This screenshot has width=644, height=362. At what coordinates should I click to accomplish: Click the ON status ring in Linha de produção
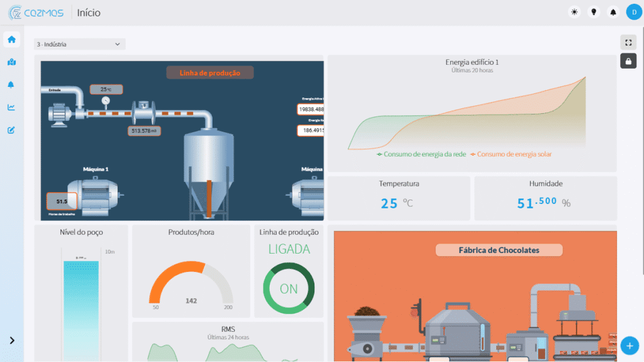tap(289, 289)
